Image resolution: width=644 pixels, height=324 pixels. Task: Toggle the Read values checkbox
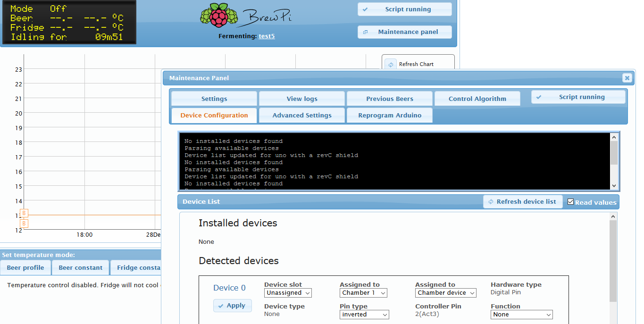click(570, 202)
